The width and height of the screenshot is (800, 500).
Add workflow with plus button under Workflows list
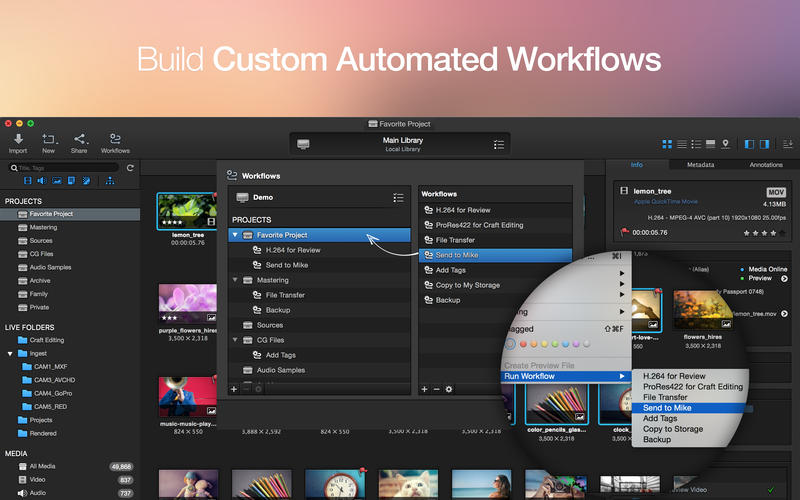coord(424,388)
